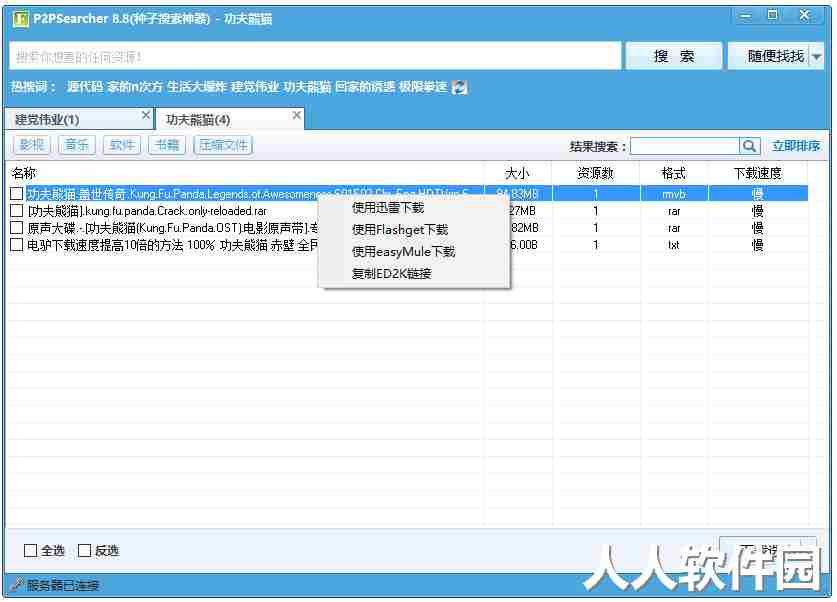Select the 原声大碟 Kung.Fu.Panda.OST row name
Image resolution: width=837 pixels, height=602 pixels.
(173, 228)
